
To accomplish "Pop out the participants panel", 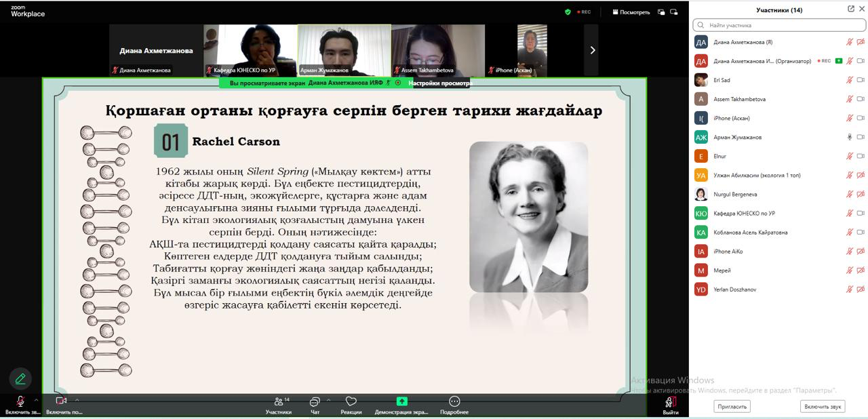I will tap(851, 9).
